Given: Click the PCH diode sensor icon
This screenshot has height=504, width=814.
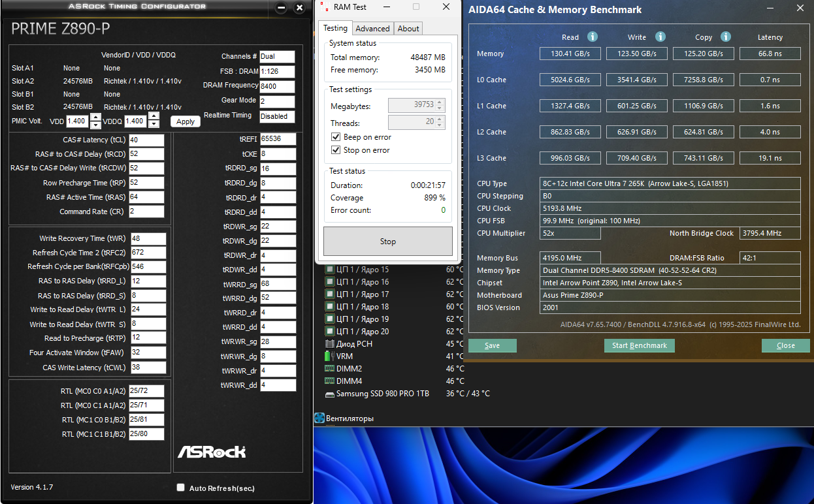Looking at the screenshot, I should coord(330,344).
